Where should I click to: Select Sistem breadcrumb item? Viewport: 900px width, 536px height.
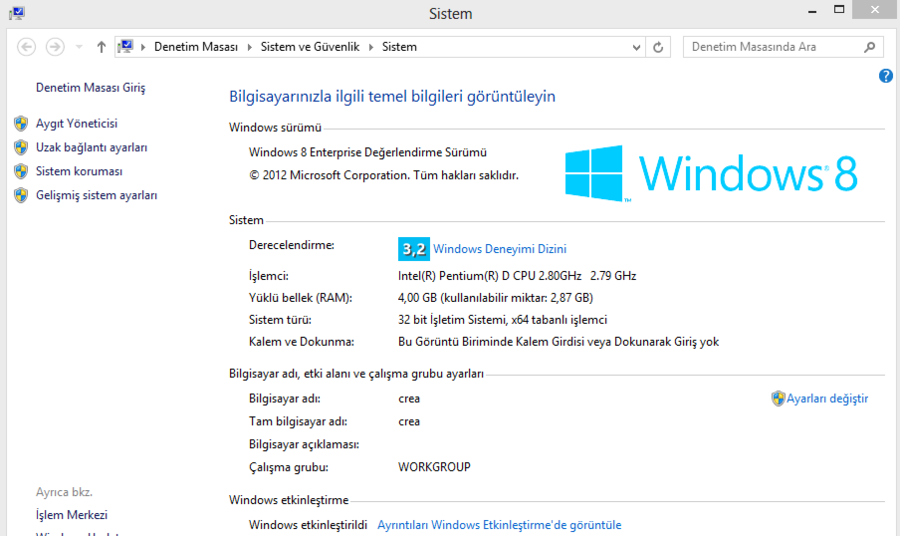coord(399,47)
